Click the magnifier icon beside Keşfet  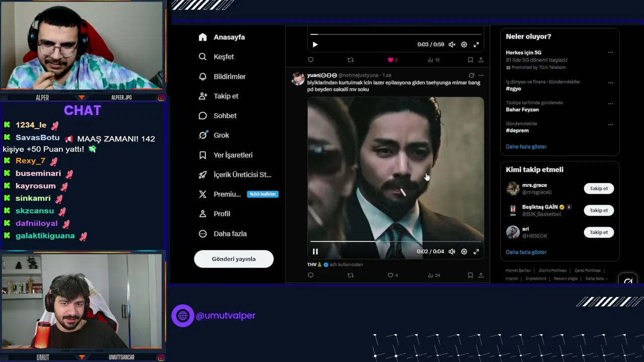203,57
